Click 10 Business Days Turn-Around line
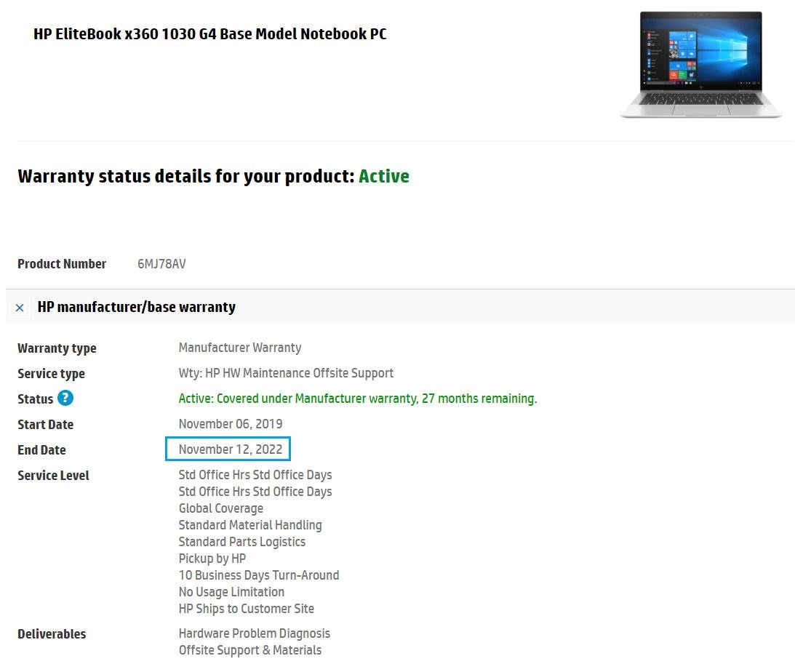The height and width of the screenshot is (672, 795). pos(259,575)
